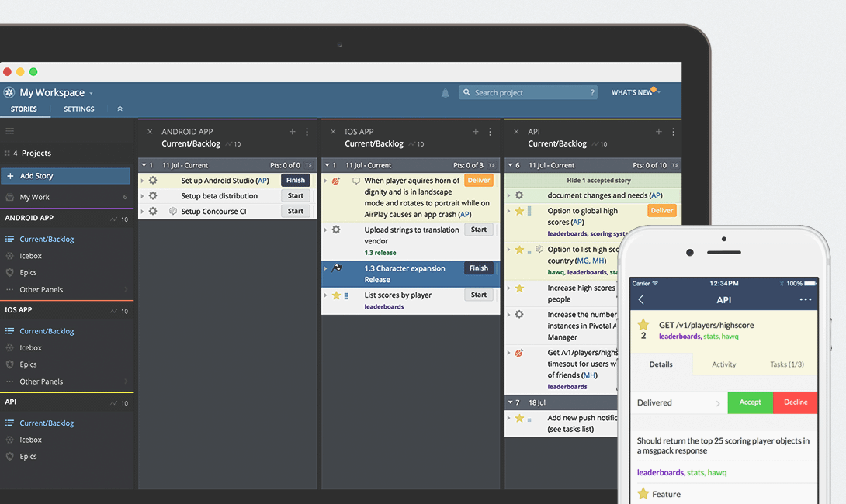Collapse Android App iteration 11 Jul - Current
Screen dimensions: 846x504
point(144,165)
